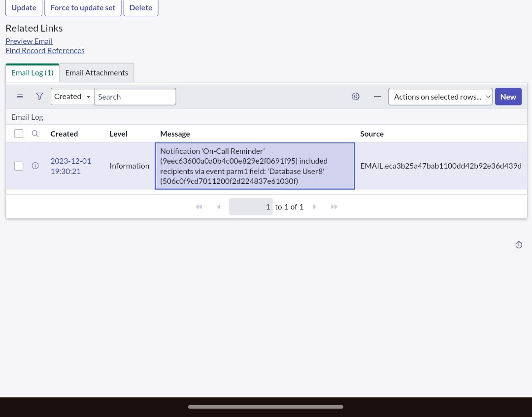Click the search magnifier in the list header
The height and width of the screenshot is (417, 532).
click(x=34, y=133)
